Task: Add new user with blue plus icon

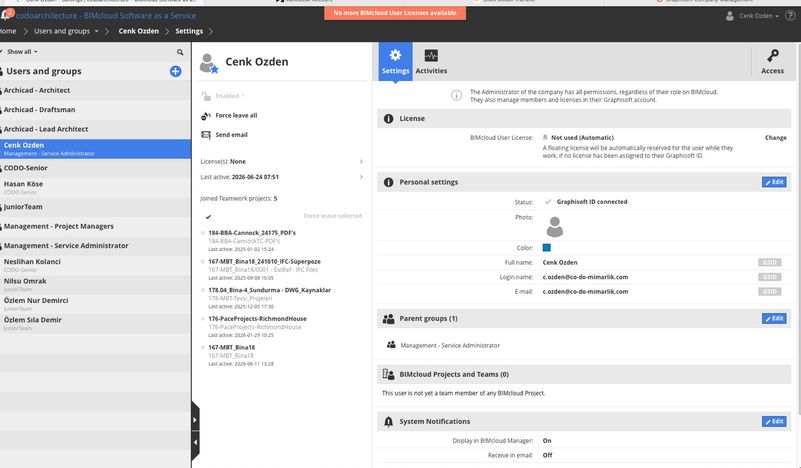Action: click(x=175, y=72)
